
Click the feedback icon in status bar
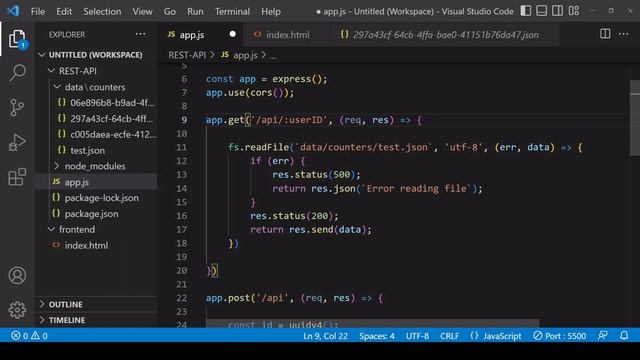pyautogui.click(x=602, y=336)
